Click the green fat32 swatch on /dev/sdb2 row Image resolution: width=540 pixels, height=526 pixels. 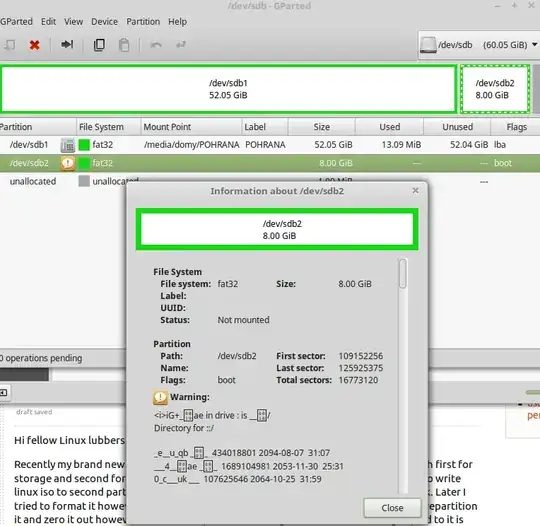point(84,163)
